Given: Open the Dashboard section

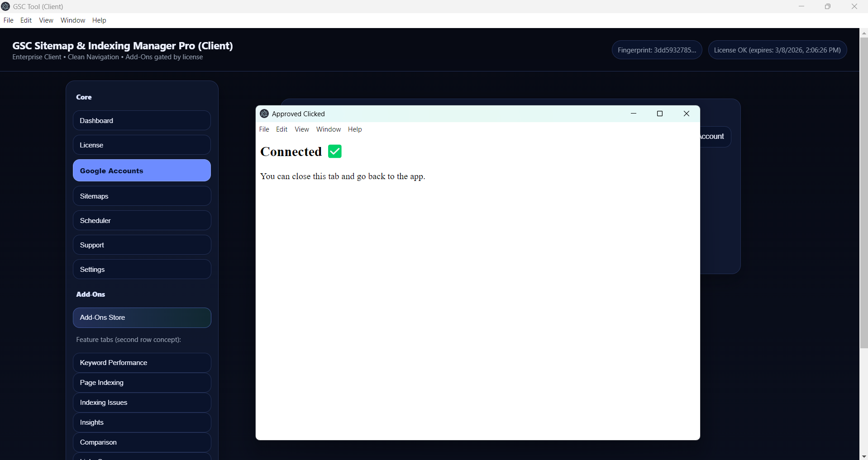Looking at the screenshot, I should tap(142, 121).
